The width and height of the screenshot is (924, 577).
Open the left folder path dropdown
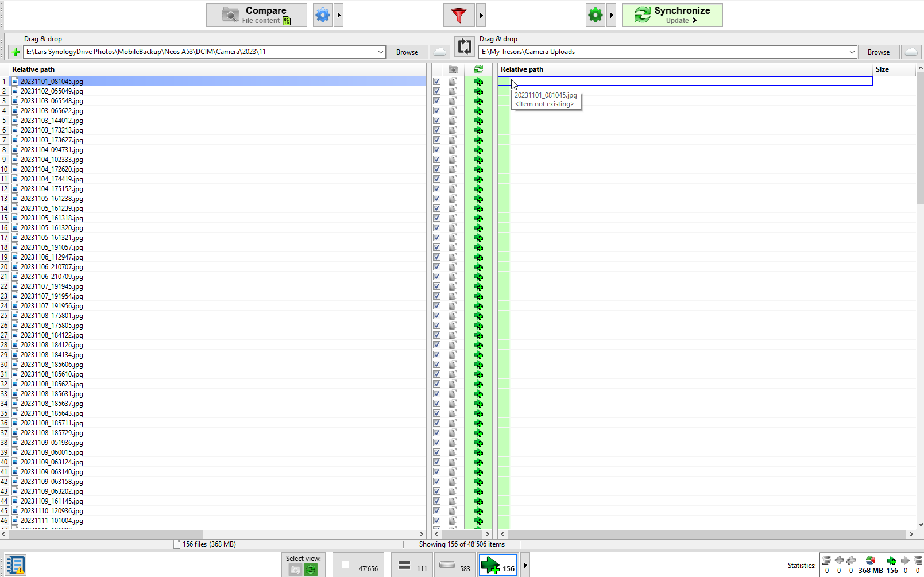pyautogui.click(x=380, y=52)
